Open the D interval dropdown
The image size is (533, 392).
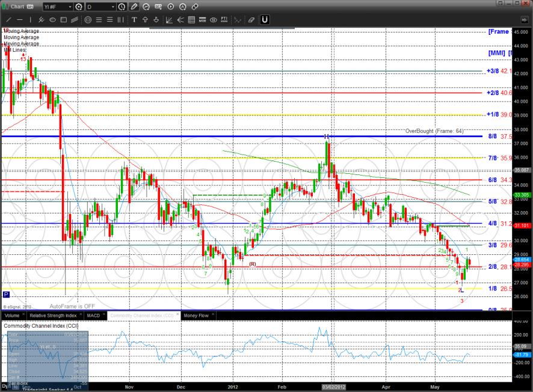tap(112, 7)
